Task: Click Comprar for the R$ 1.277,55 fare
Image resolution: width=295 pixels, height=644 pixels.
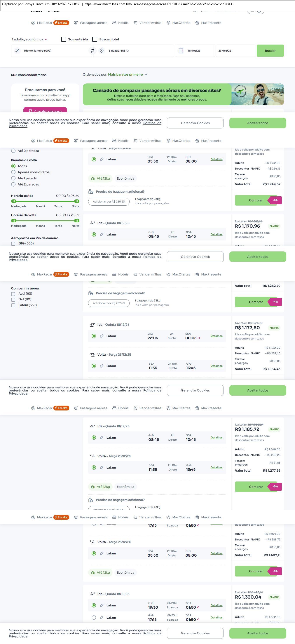Action: 256,486
